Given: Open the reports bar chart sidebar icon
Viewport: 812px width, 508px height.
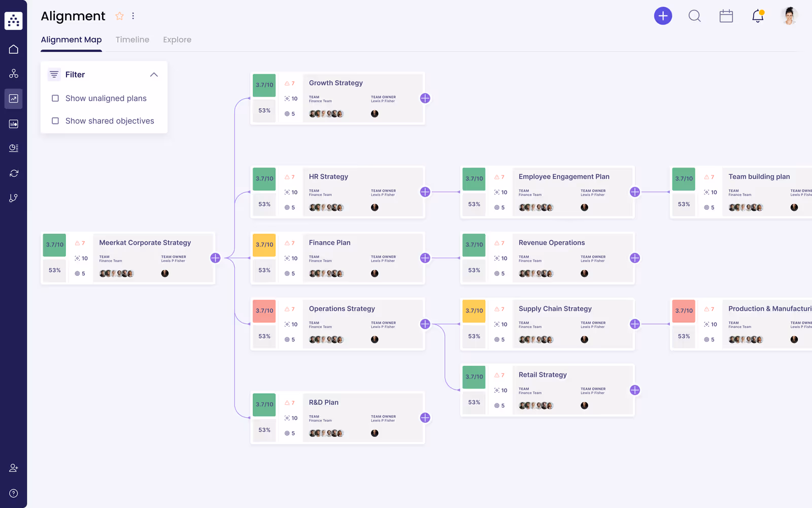Looking at the screenshot, I should (x=14, y=123).
